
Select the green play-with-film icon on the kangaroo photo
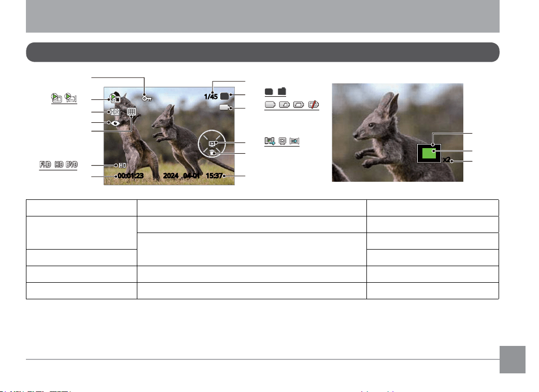pyautogui.click(x=115, y=97)
